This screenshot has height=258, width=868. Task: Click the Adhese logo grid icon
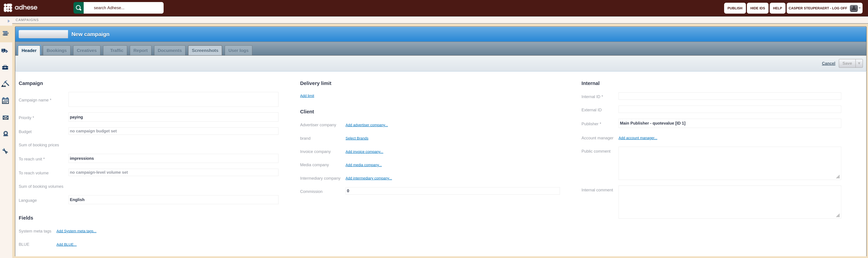pyautogui.click(x=8, y=8)
